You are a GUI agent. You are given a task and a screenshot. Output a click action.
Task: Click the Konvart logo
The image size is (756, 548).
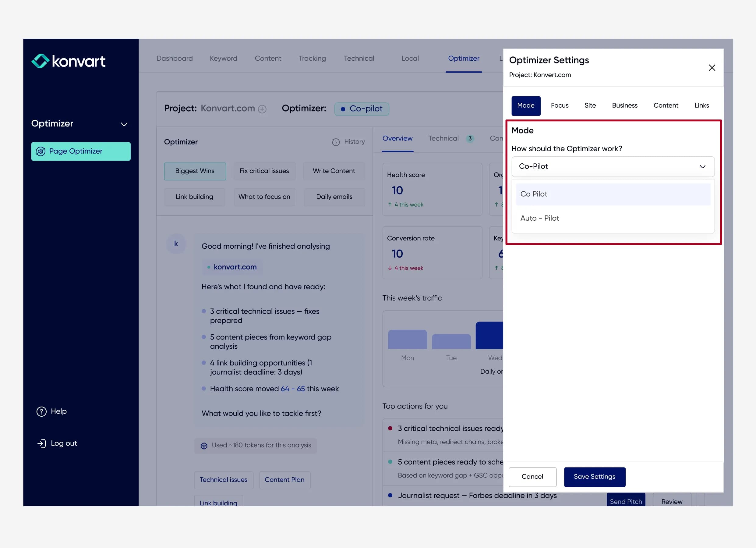pyautogui.click(x=68, y=61)
